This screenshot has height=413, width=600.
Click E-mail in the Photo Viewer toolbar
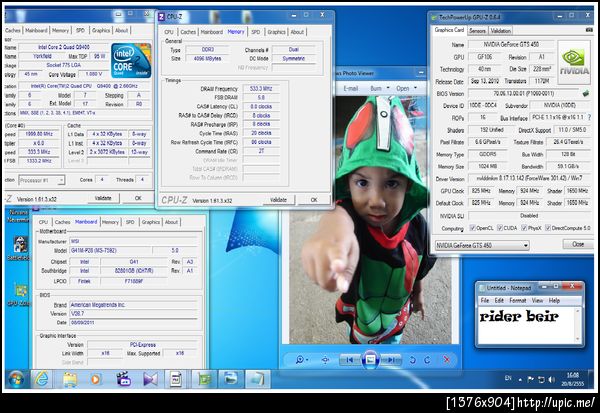351,88
